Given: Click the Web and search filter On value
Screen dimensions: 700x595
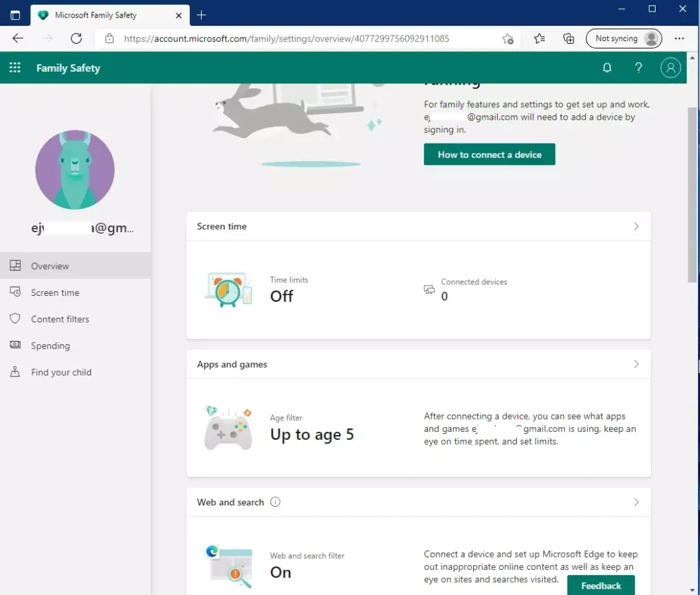Looking at the screenshot, I should [x=281, y=572].
